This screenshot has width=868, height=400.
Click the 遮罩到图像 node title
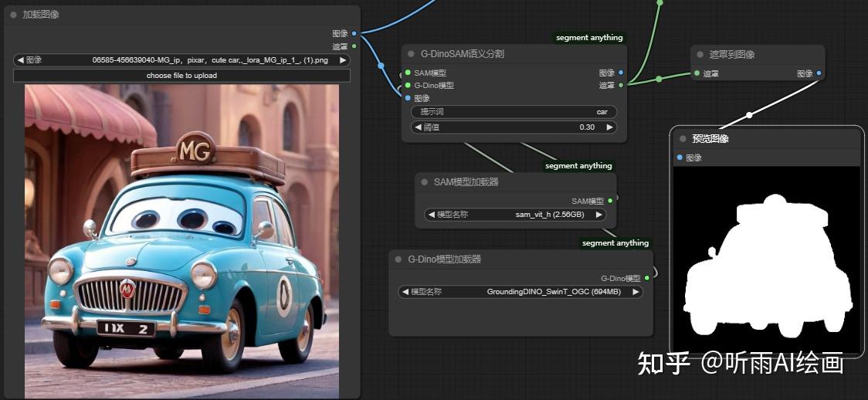tap(732, 55)
